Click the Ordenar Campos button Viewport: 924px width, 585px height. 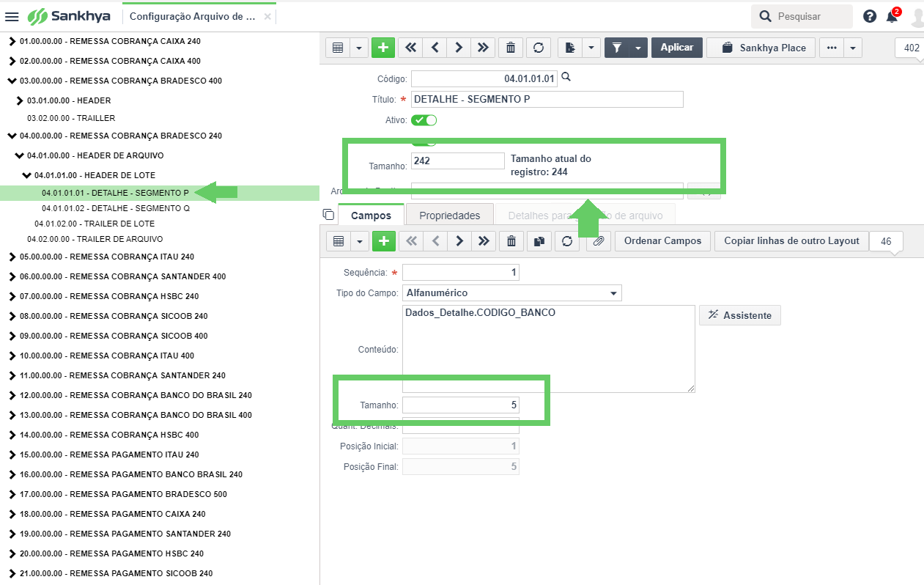click(662, 241)
